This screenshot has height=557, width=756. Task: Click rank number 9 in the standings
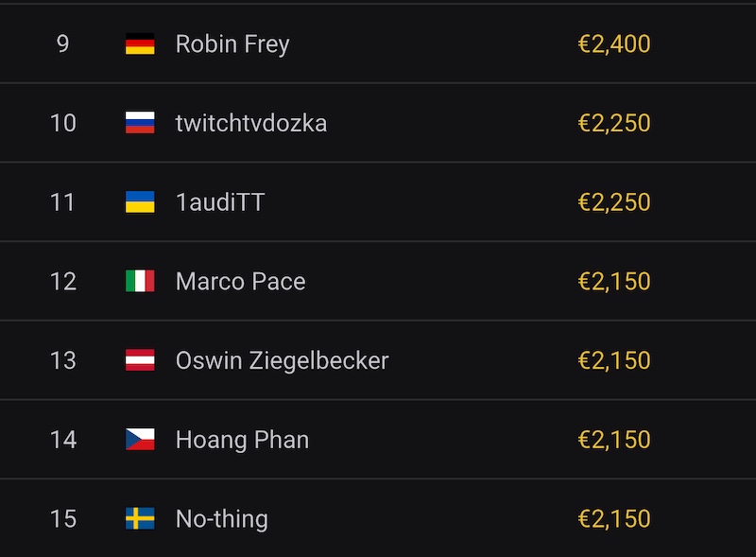point(62,44)
